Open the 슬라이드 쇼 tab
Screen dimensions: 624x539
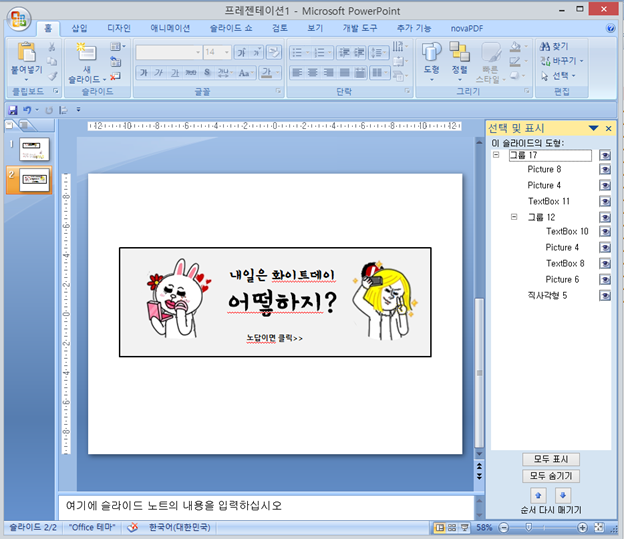(x=231, y=28)
